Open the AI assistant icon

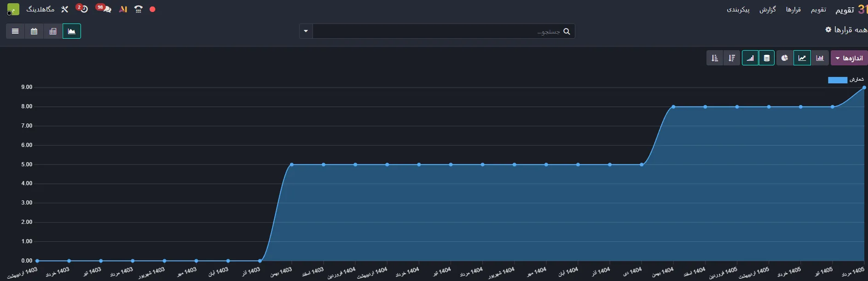pos(123,9)
